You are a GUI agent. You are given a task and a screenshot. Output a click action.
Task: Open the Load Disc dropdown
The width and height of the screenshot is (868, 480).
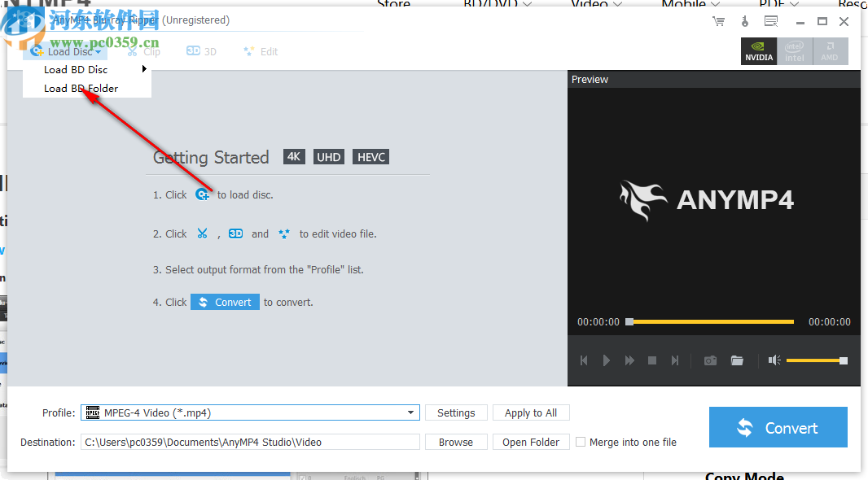tap(65, 51)
